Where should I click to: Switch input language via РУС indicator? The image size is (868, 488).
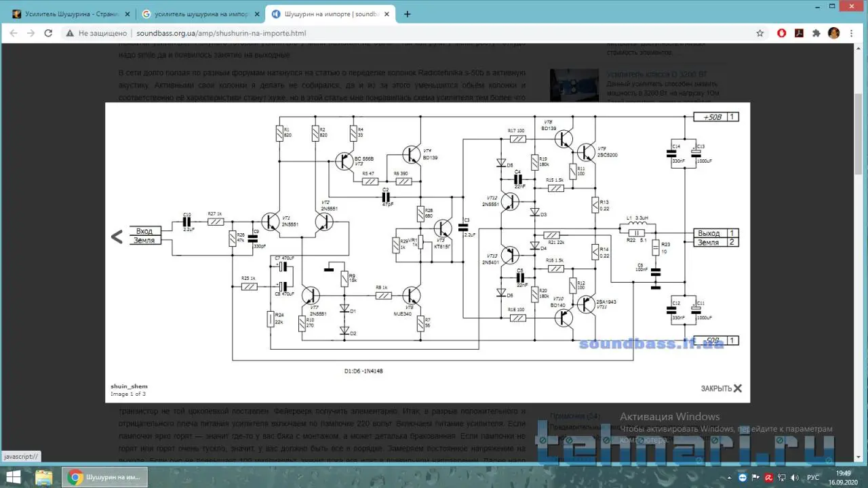click(813, 477)
